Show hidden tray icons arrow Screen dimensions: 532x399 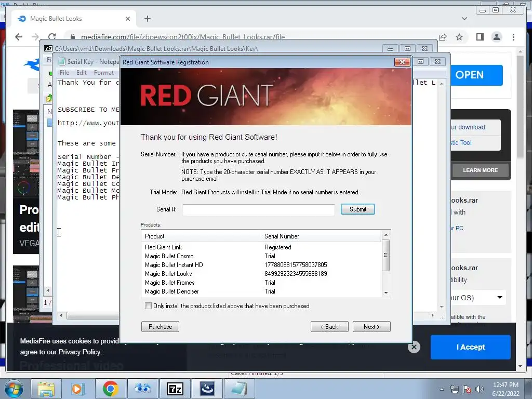442,389
